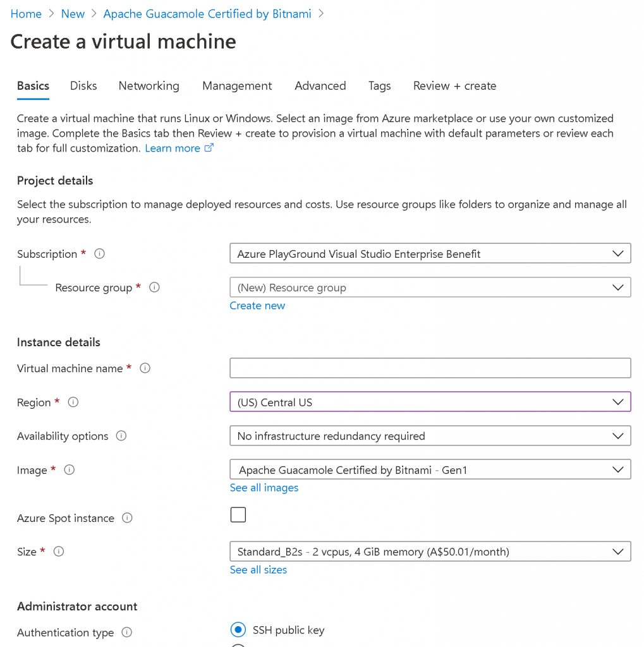Click info icon beside Authentication type

[x=126, y=632]
